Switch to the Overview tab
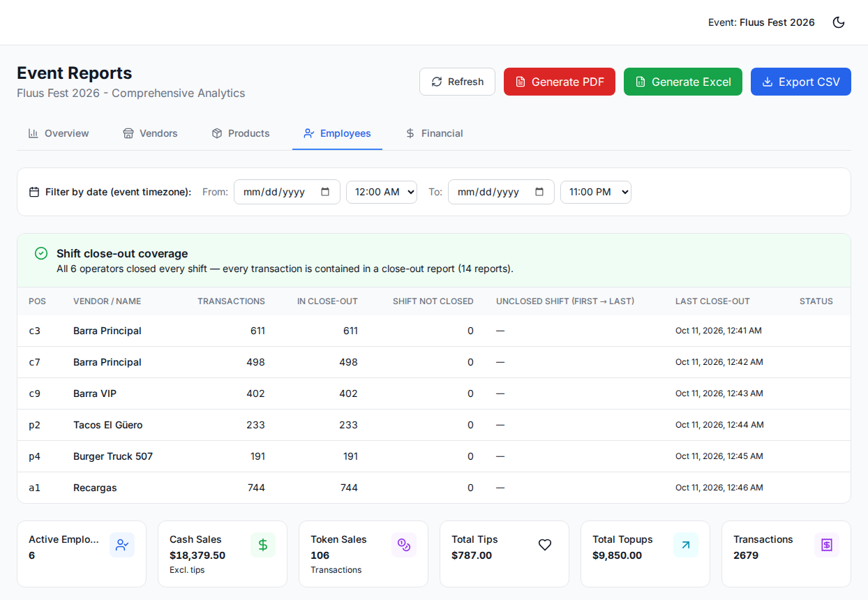868x600 pixels. (x=59, y=133)
